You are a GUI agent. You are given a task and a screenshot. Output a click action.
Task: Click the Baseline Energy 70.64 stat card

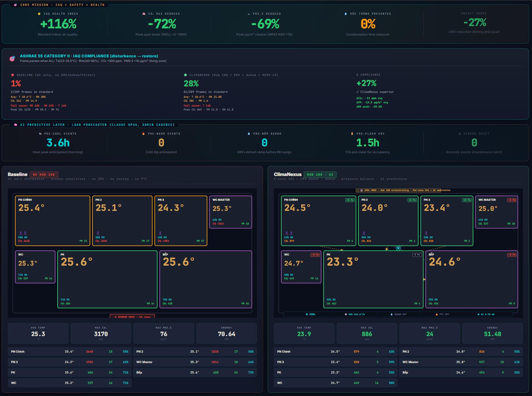227,333
